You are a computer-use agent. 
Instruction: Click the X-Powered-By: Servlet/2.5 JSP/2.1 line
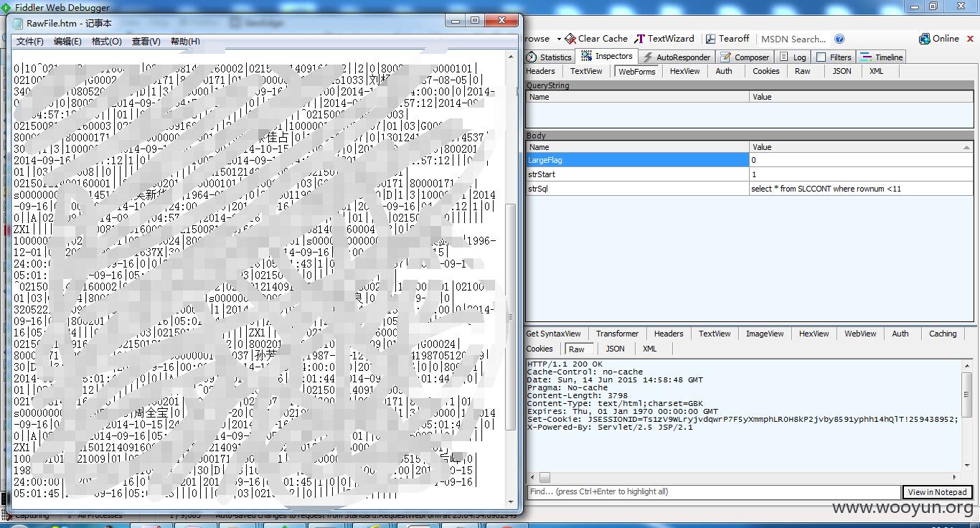click(x=610, y=427)
